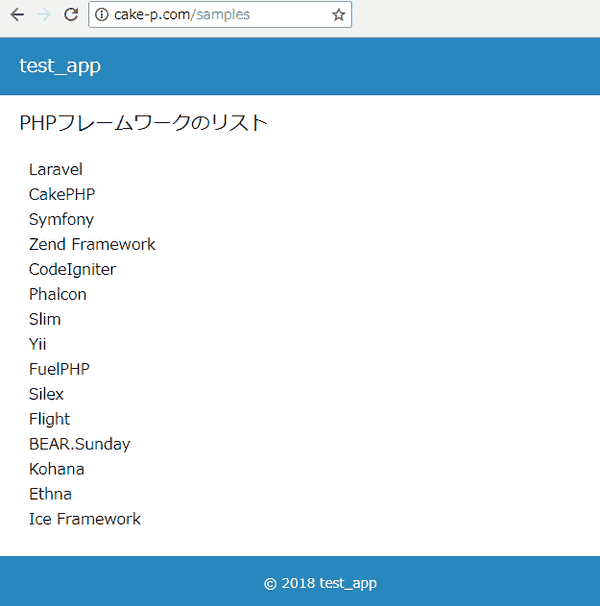Click the browser back arrow

click(16, 15)
